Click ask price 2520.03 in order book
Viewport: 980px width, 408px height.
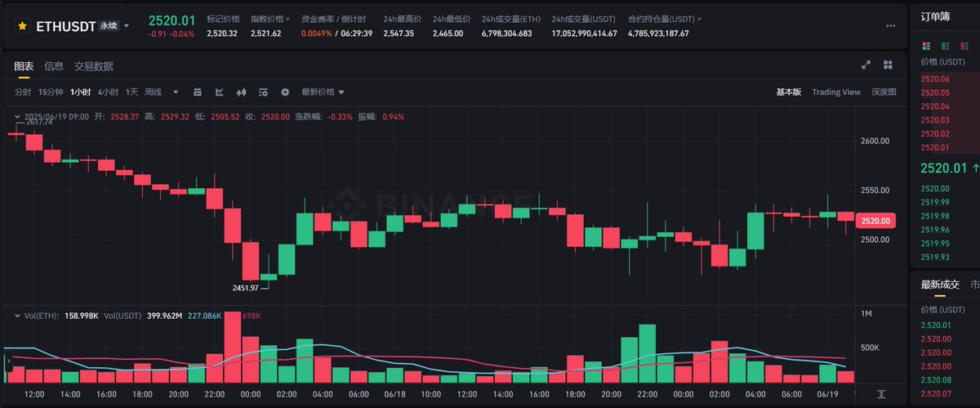pos(934,120)
